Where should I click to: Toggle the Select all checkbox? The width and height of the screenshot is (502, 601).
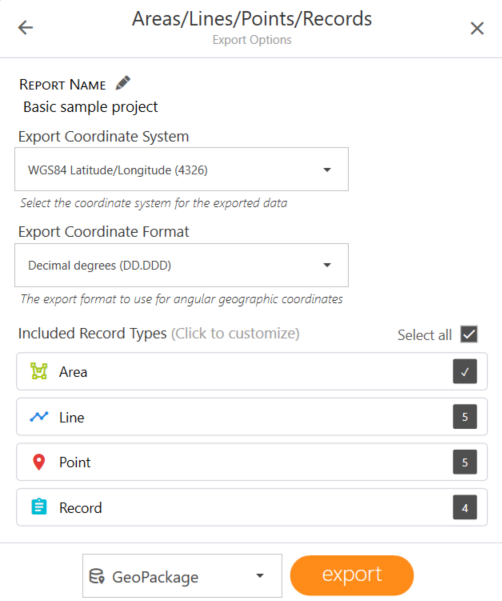click(x=469, y=334)
